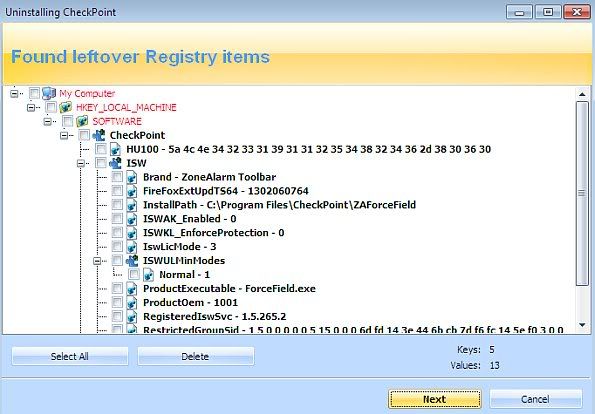Image resolution: width=595 pixels, height=414 pixels.
Task: Click the ISWKL_EnforceProtection value icon
Action: coord(132,233)
